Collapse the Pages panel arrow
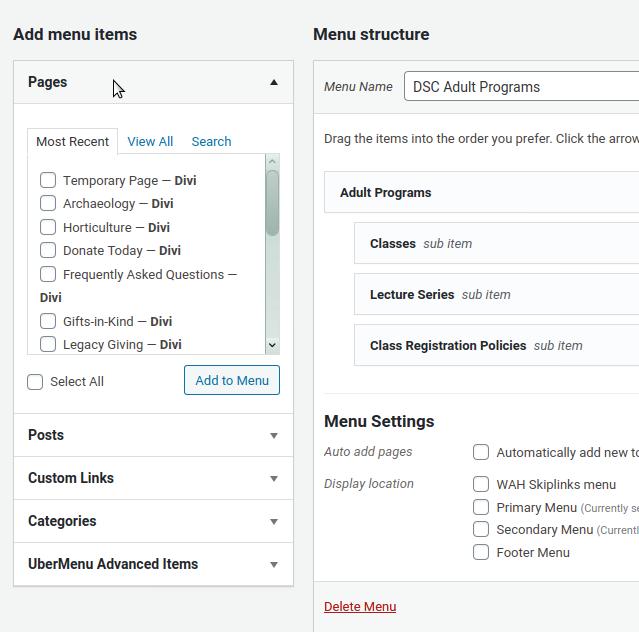 point(274,82)
